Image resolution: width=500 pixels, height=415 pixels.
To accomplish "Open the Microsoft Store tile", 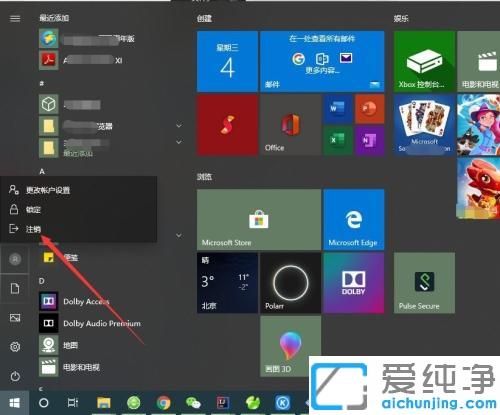I will [x=259, y=220].
